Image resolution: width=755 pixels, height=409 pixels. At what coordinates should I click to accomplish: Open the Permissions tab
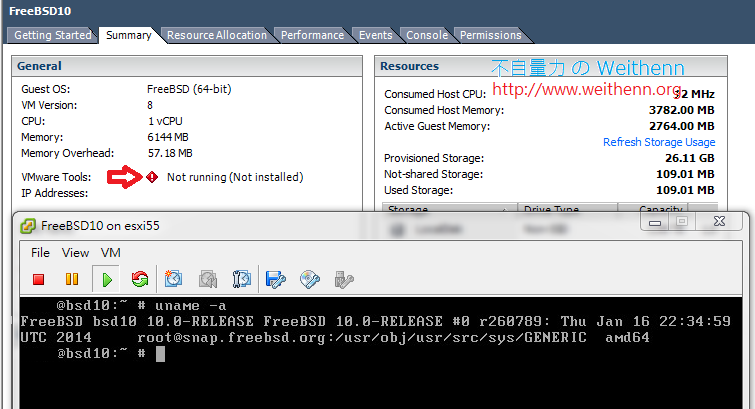[491, 35]
